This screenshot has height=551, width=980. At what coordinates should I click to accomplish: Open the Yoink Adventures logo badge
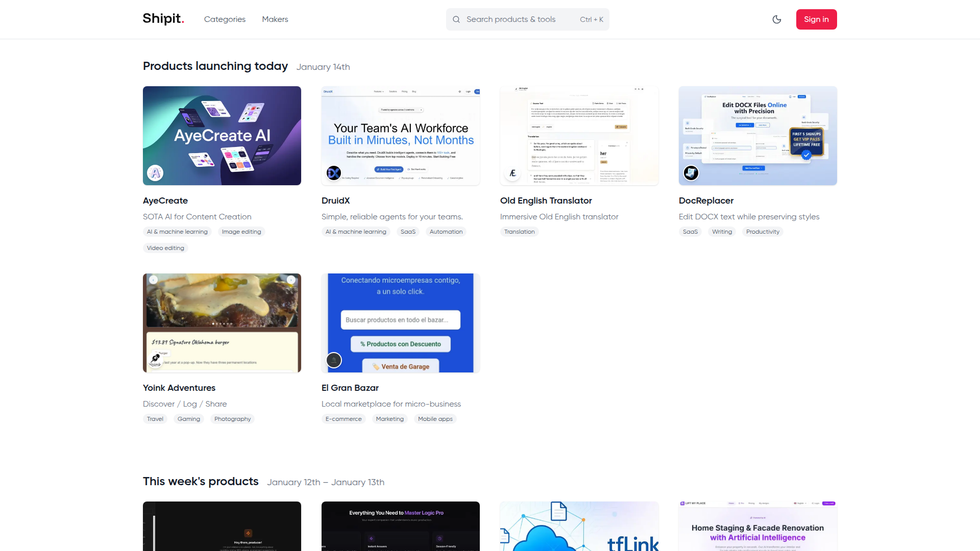coord(155,360)
